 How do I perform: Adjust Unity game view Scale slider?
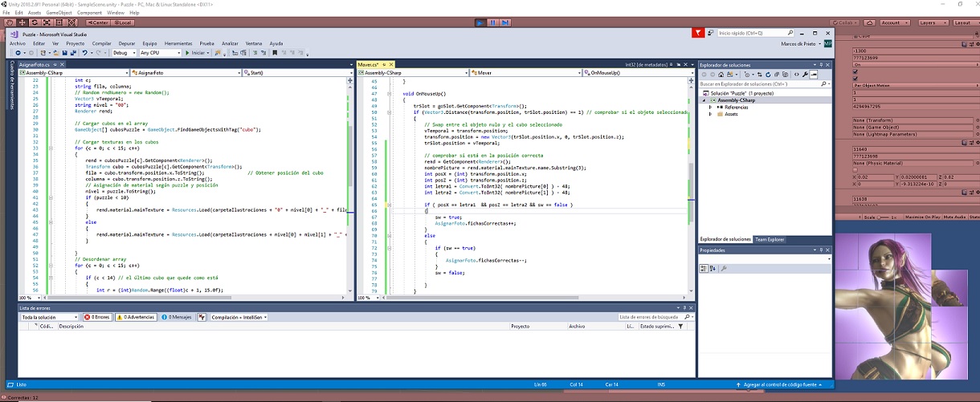pos(883,217)
